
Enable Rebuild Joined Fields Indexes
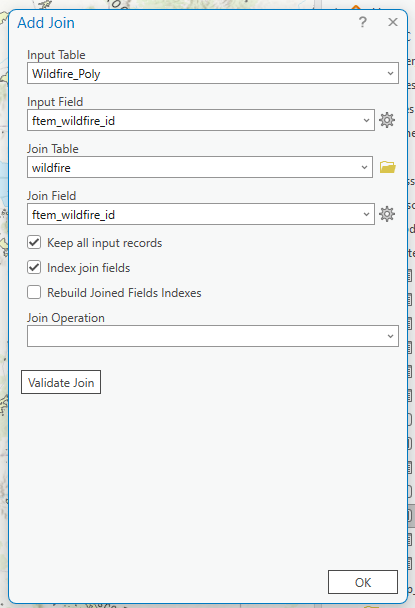coord(34,292)
